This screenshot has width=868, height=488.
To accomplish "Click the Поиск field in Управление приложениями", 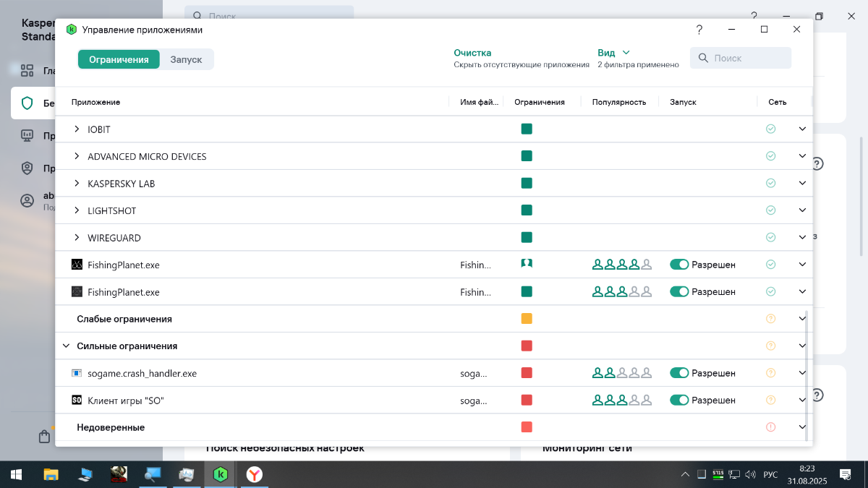I will (x=741, y=58).
